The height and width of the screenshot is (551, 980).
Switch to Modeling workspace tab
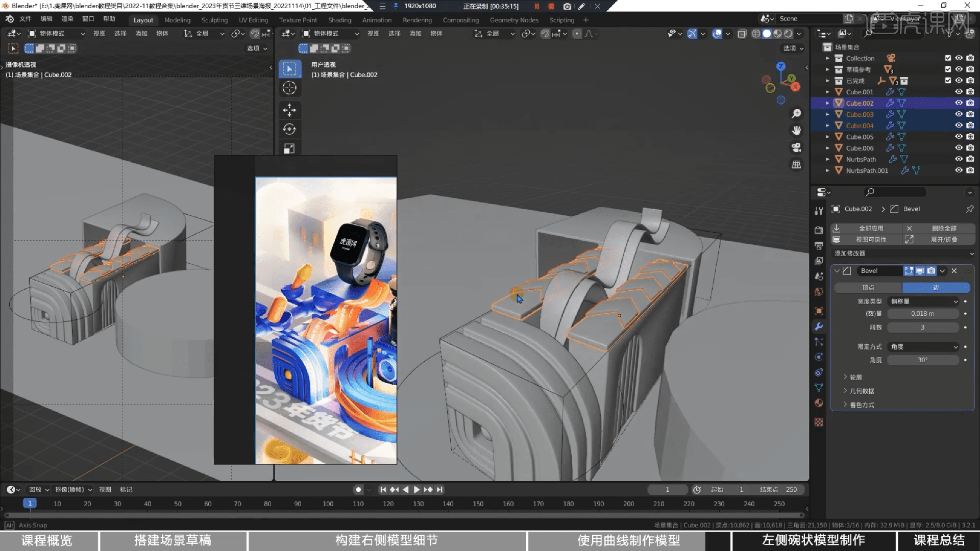pyautogui.click(x=177, y=20)
